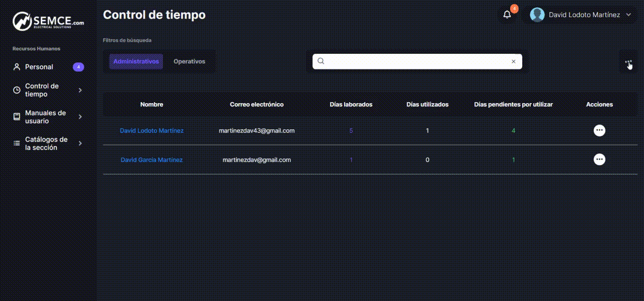Select the Administrativos filter tab

click(136, 61)
